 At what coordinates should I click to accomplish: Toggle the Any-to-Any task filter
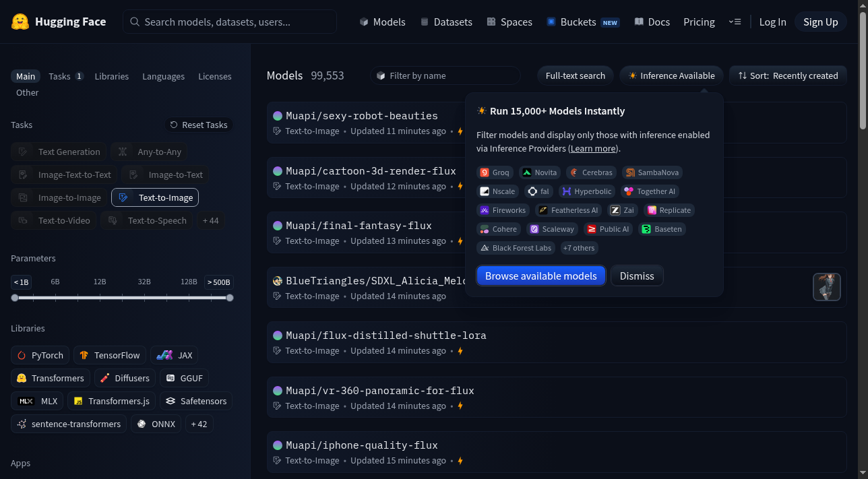point(150,152)
